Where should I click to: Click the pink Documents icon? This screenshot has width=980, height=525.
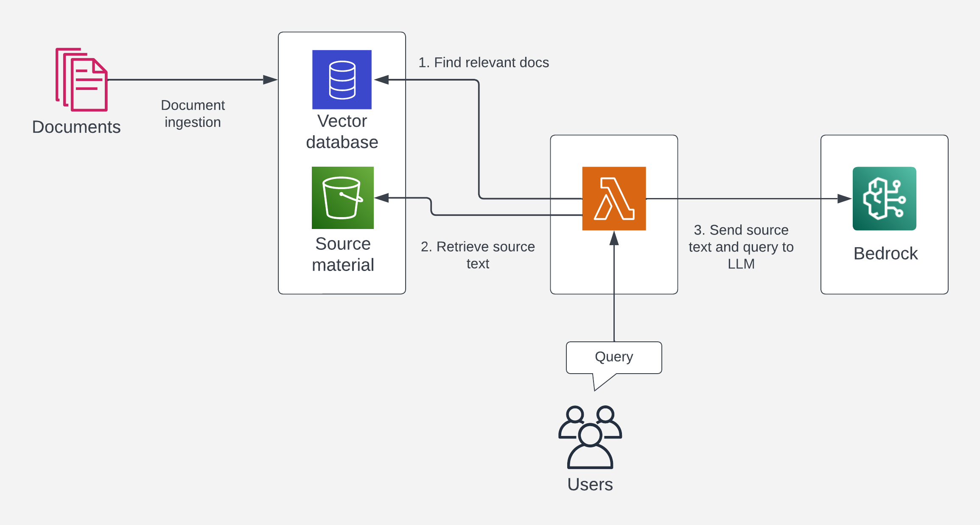(81, 80)
